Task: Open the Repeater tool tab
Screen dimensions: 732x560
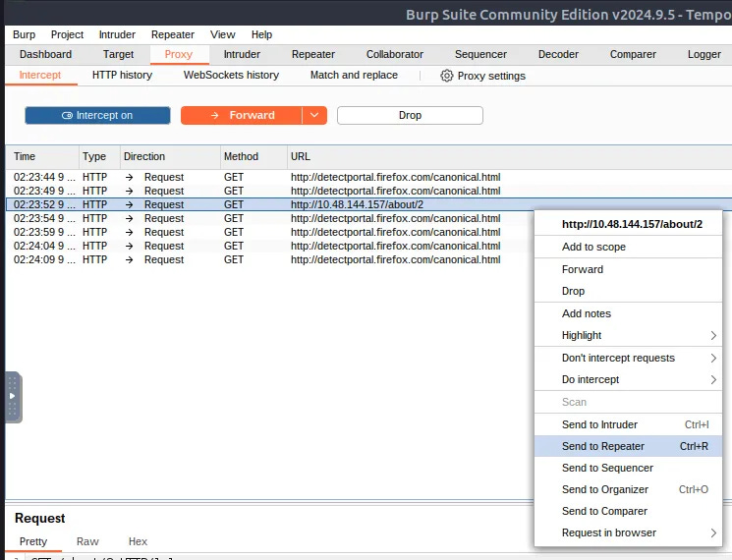Action: (x=313, y=55)
